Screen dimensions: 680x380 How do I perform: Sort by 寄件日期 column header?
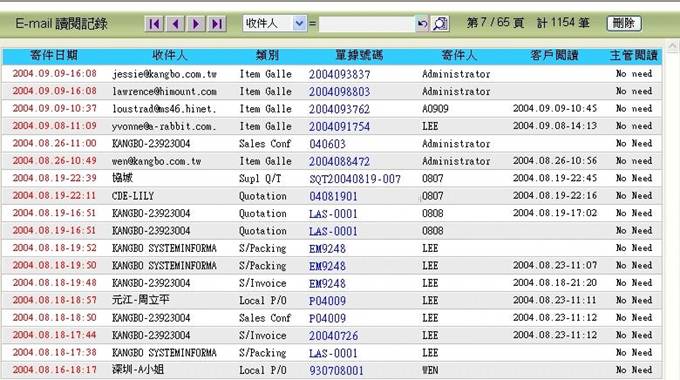click(x=54, y=56)
